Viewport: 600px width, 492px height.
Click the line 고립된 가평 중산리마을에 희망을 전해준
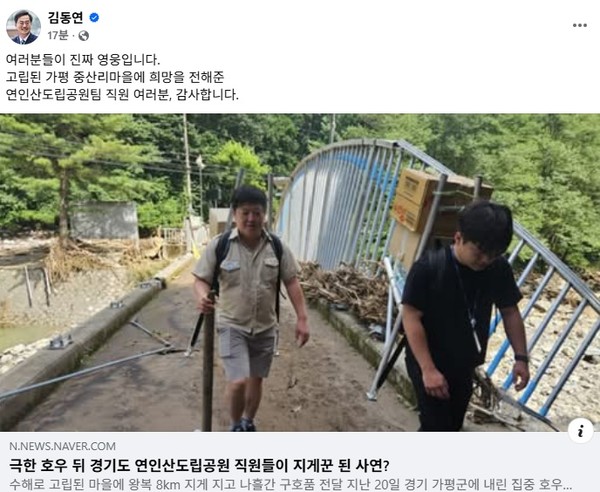[114, 77]
